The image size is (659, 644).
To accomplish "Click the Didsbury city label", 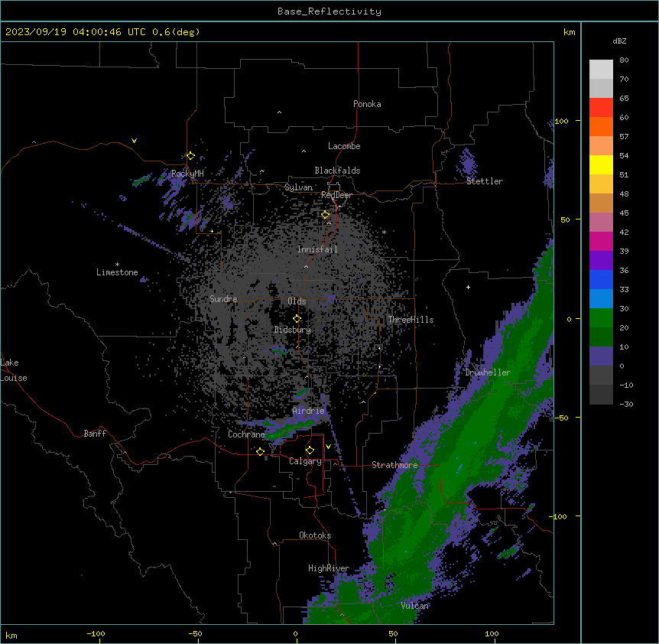I will (x=293, y=330).
